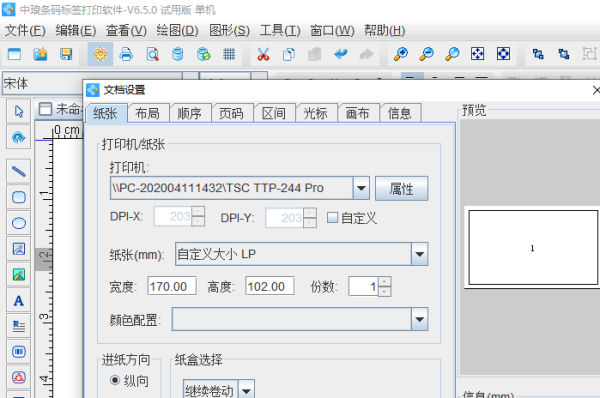Viewport: 600px width, 398px height.
Task: Click the Cut scissors icon
Action: click(x=263, y=54)
